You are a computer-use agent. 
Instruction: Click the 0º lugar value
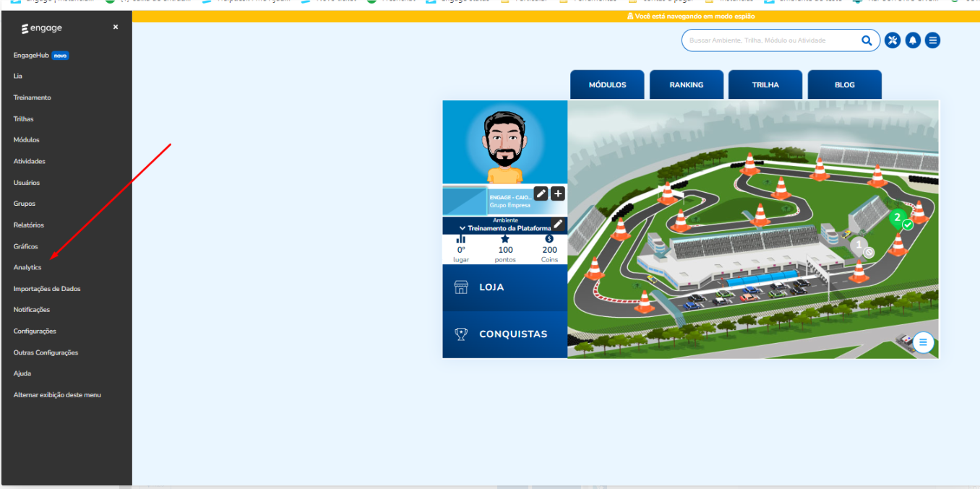[461, 250]
